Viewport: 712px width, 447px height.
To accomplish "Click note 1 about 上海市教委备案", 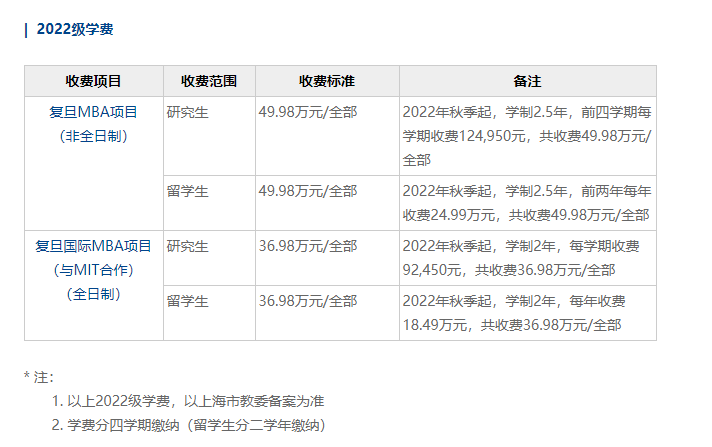I will [x=188, y=401].
